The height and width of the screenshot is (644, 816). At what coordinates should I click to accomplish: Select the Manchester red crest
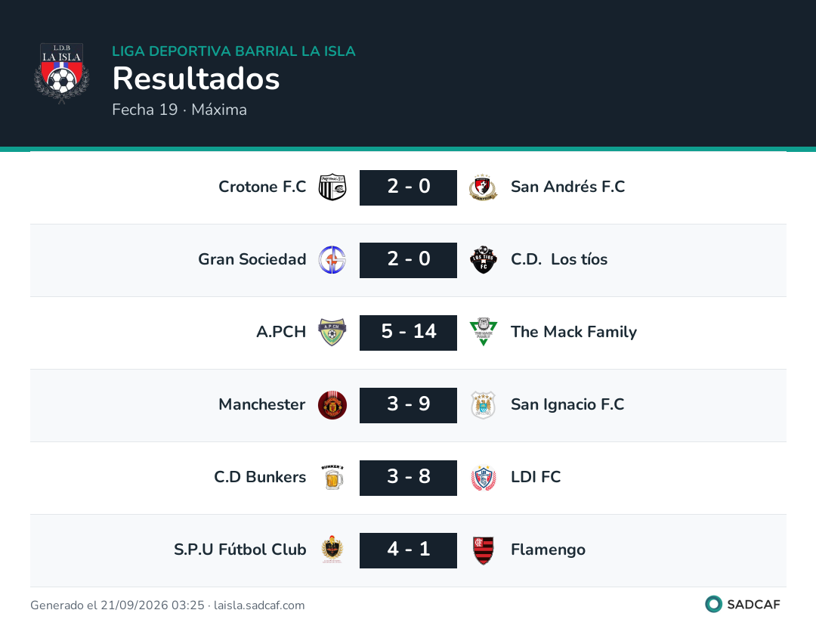[332, 405]
